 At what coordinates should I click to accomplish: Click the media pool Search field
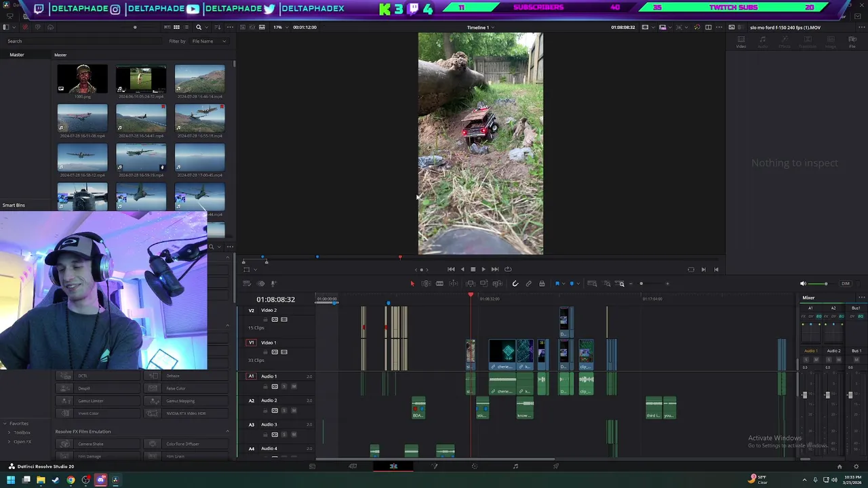(x=85, y=41)
